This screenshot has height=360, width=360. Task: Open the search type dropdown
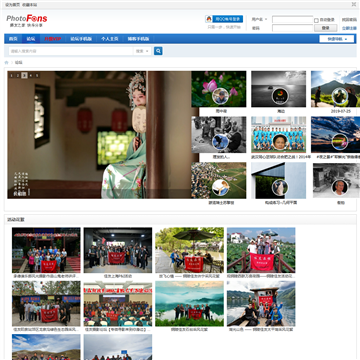point(142,51)
